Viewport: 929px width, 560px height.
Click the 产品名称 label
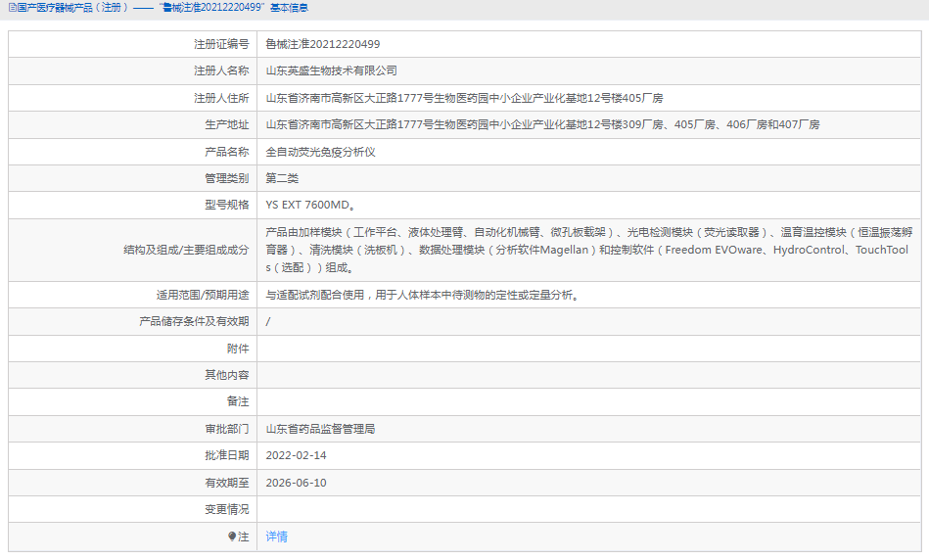pos(227,152)
